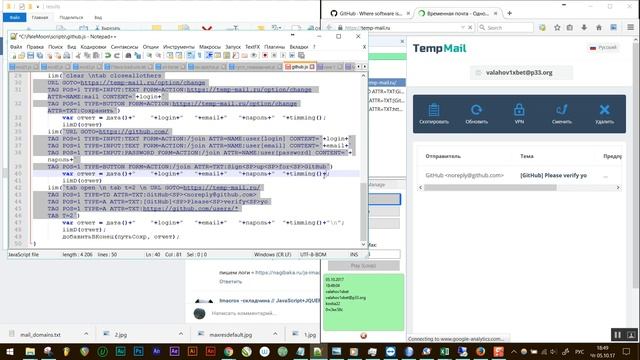The image size is (640, 360).
Task: Select the github.js tab in Notepad++
Action: point(300,67)
